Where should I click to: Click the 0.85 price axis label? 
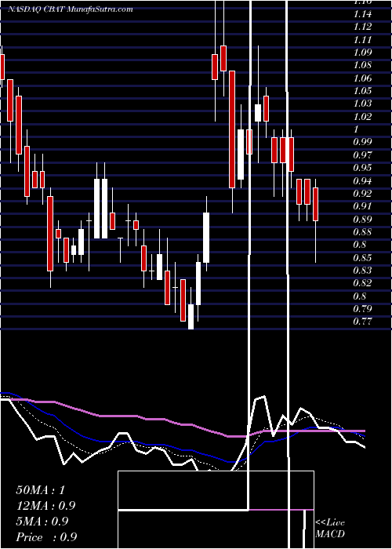362,258
